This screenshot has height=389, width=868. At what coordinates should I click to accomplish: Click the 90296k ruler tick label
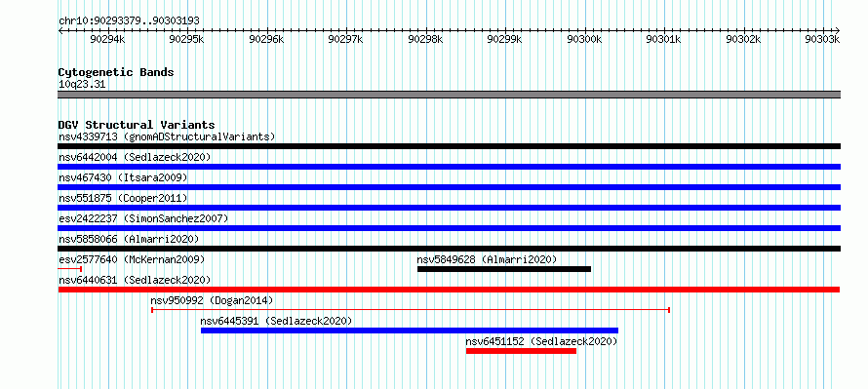click(266, 39)
